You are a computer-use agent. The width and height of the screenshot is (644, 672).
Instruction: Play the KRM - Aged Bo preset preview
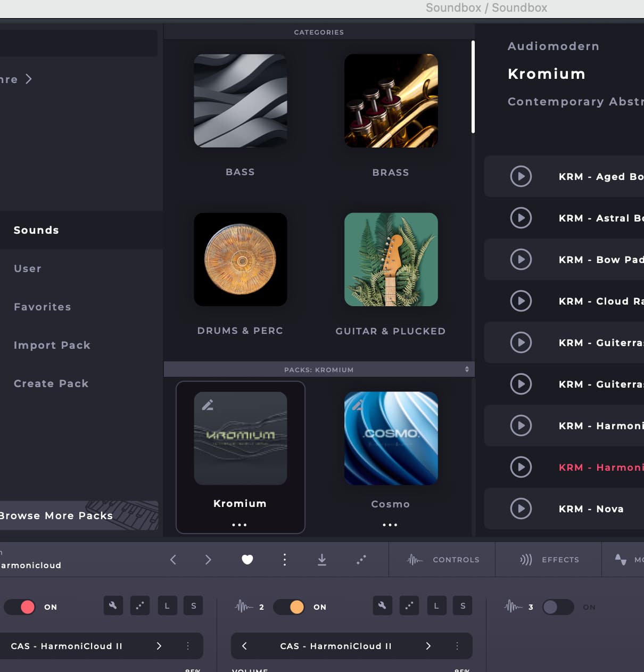point(521,176)
